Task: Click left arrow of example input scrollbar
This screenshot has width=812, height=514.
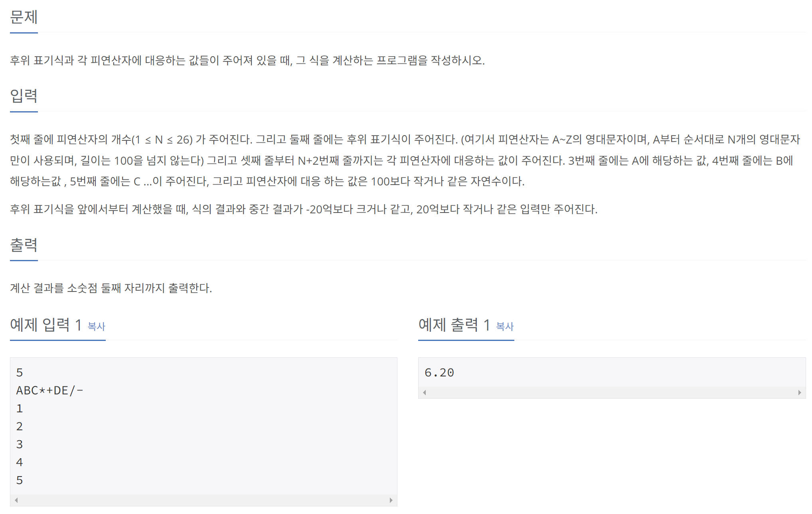Action: click(x=16, y=500)
